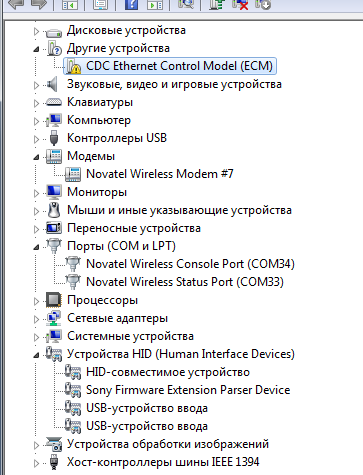363x475 pixels.
Task: Select Novatel Wireless Status Port (COM33)
Action: pyautogui.click(x=185, y=282)
